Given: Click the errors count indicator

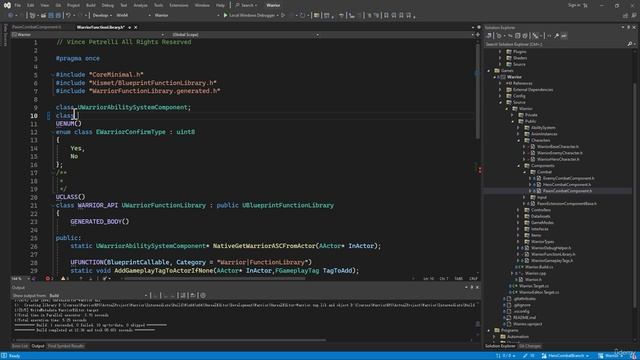Looking at the screenshot, I should [x=49, y=279].
